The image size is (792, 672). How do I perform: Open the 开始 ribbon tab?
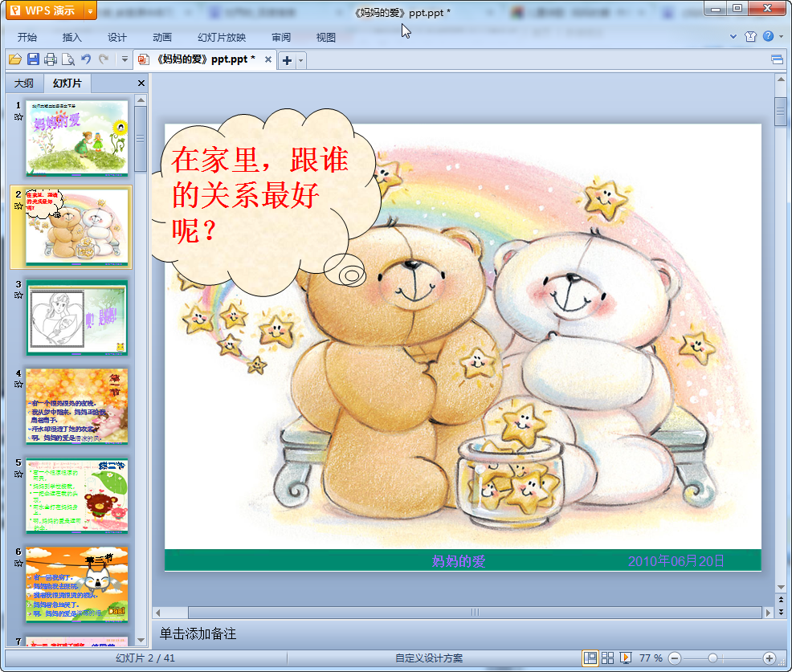coord(27,38)
